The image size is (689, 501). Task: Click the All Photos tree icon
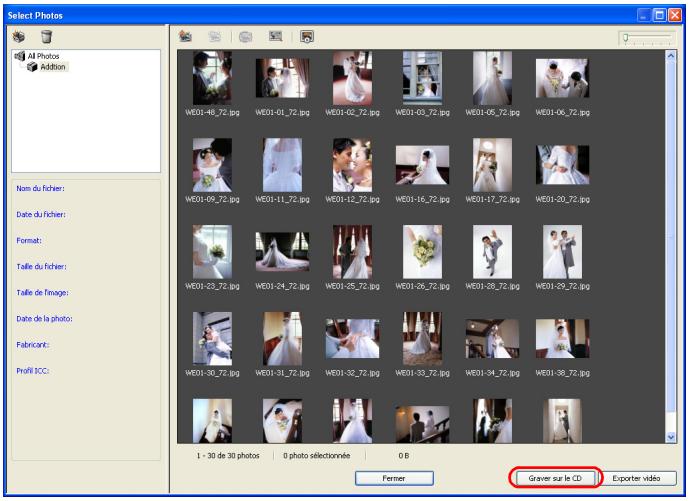click(x=19, y=56)
